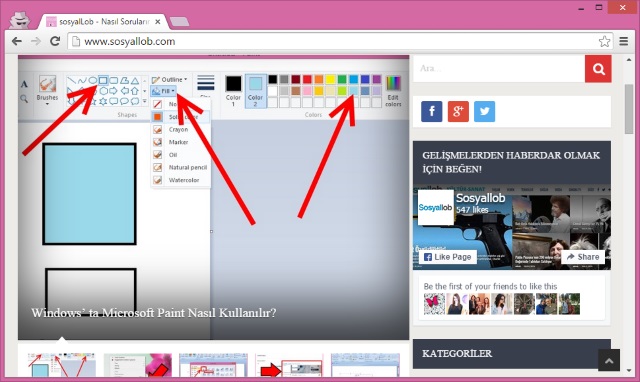
Task: Click last friend avatar with green trees
Action: pyautogui.click(x=569, y=304)
